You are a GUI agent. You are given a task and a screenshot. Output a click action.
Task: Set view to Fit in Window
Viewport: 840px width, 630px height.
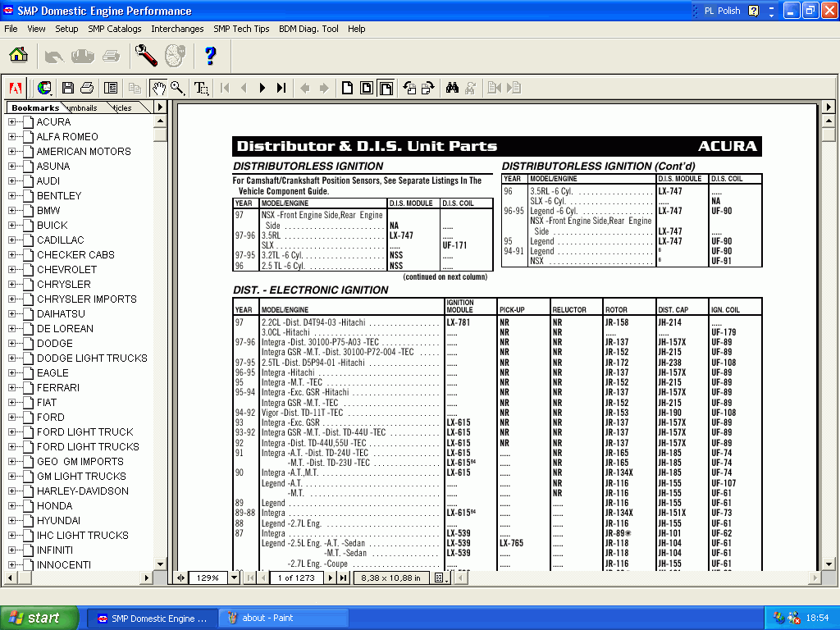(367, 88)
